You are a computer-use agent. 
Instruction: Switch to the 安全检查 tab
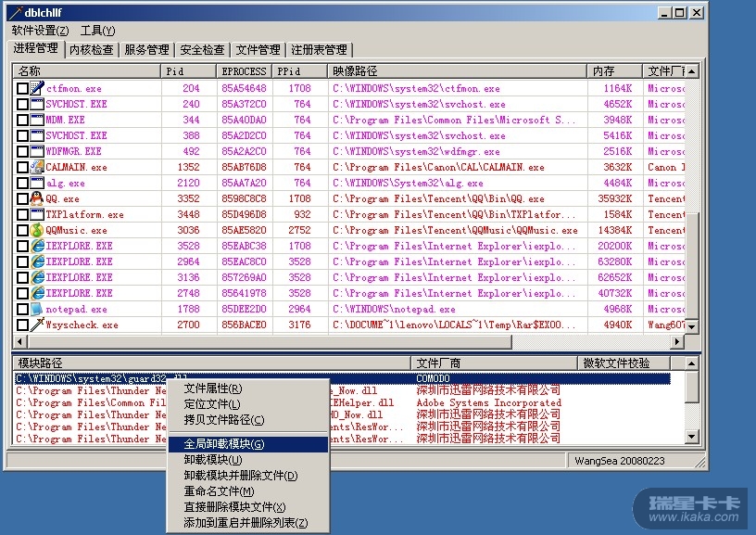tap(202, 50)
